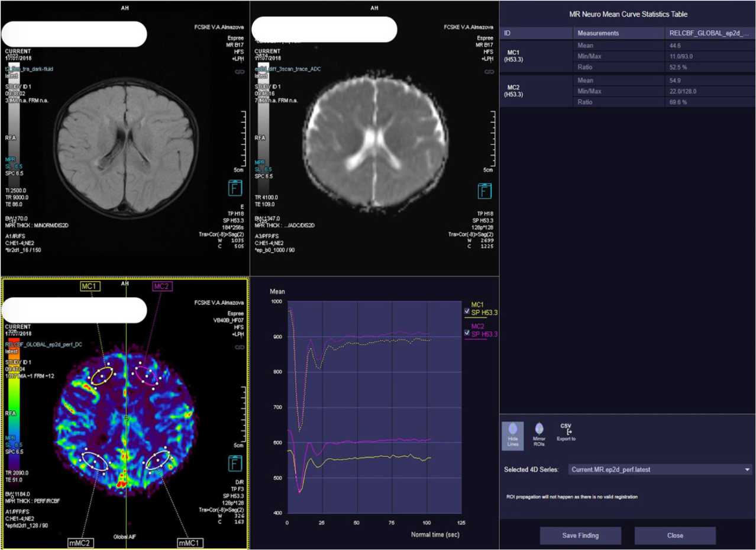This screenshot has width=756, height=550.
Task: Click the mMC1 mirrored ROI label
Action: pos(190,542)
